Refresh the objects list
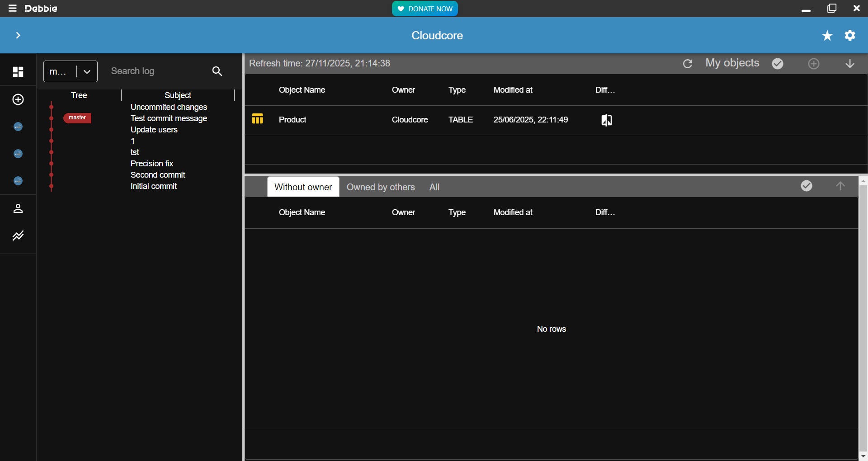Screen dimensions: 868x461 pos(687,64)
